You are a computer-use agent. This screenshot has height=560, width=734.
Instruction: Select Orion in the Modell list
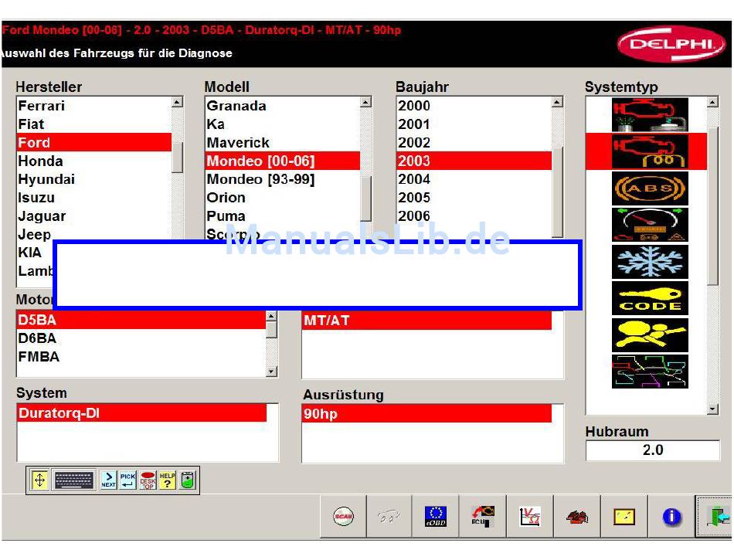pyautogui.click(x=283, y=198)
